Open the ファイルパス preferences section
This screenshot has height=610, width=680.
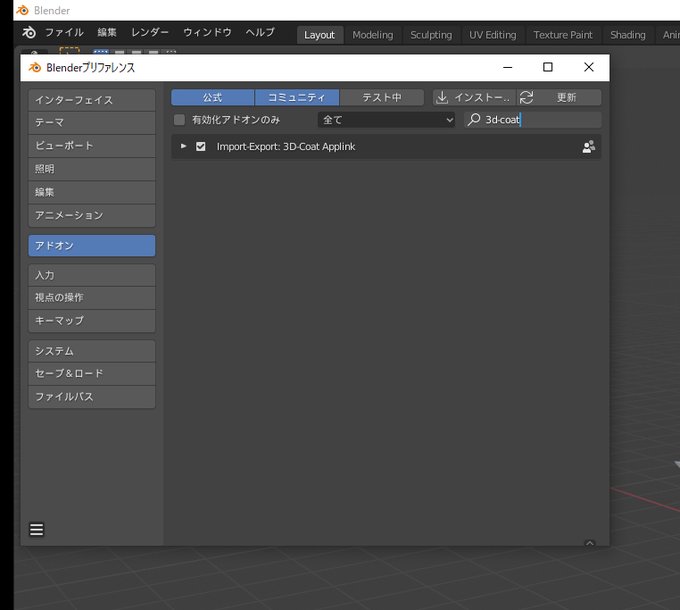92,397
